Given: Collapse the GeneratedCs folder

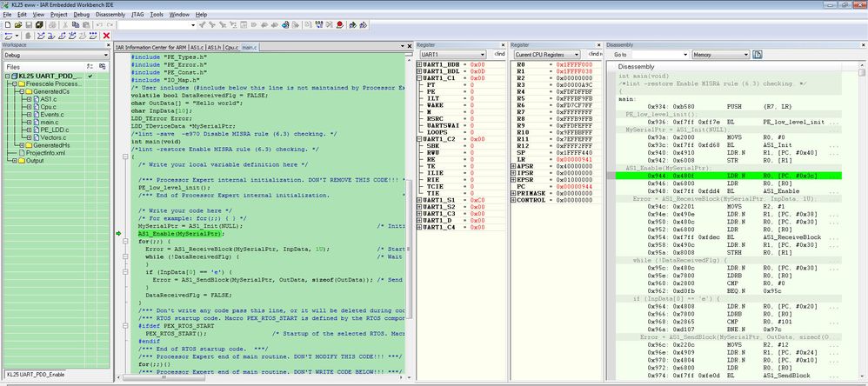Looking at the screenshot, I should [x=22, y=91].
